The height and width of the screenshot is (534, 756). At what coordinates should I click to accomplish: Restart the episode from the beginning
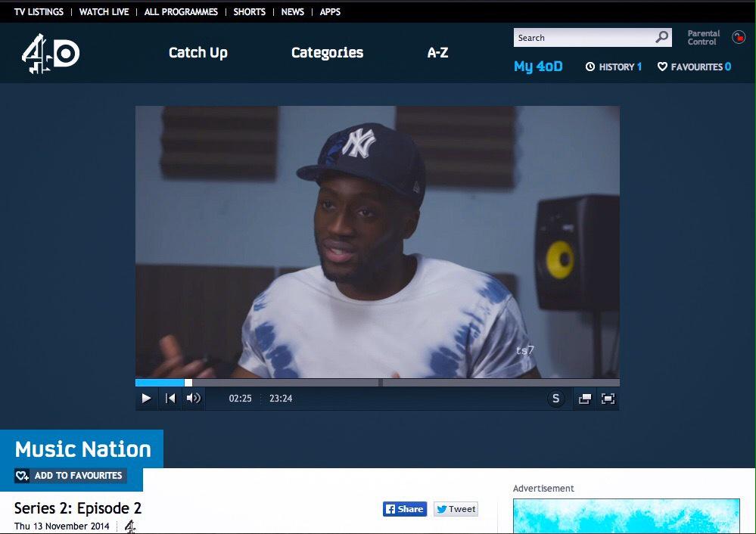[170, 398]
